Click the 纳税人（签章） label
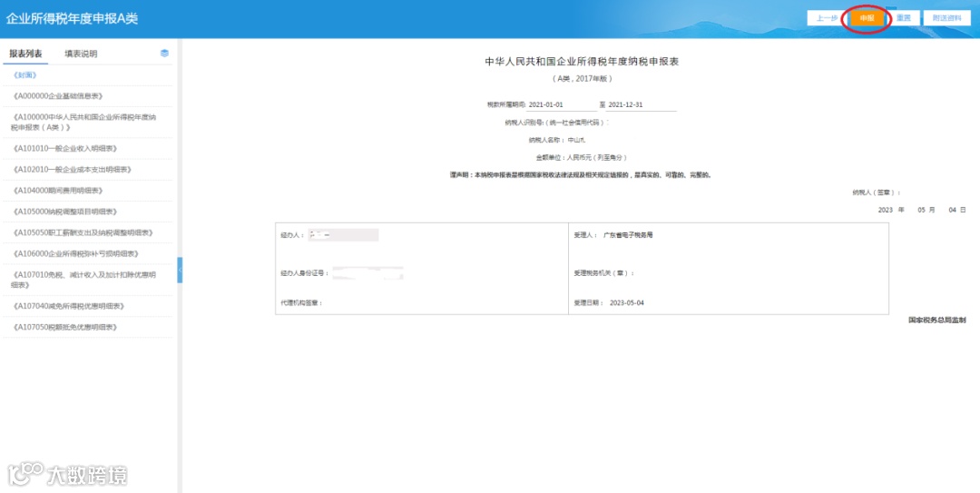Image resolution: width=980 pixels, height=493 pixels. 876,192
